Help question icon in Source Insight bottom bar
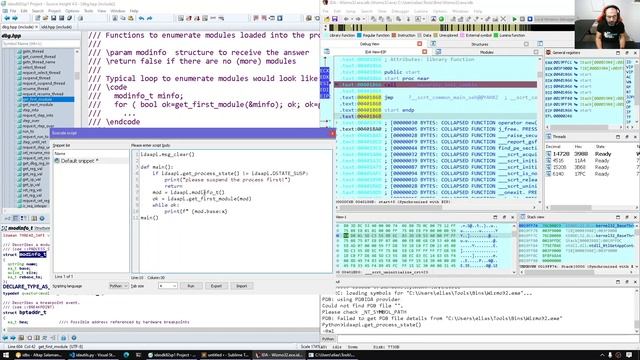 click(x=74, y=338)
